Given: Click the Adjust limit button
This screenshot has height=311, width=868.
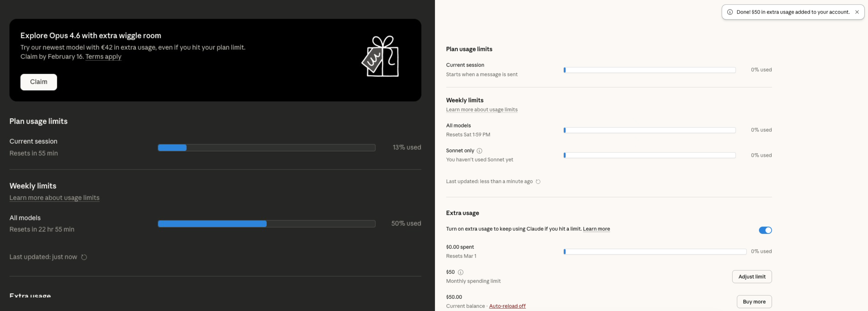Looking at the screenshot, I should 751,277.
